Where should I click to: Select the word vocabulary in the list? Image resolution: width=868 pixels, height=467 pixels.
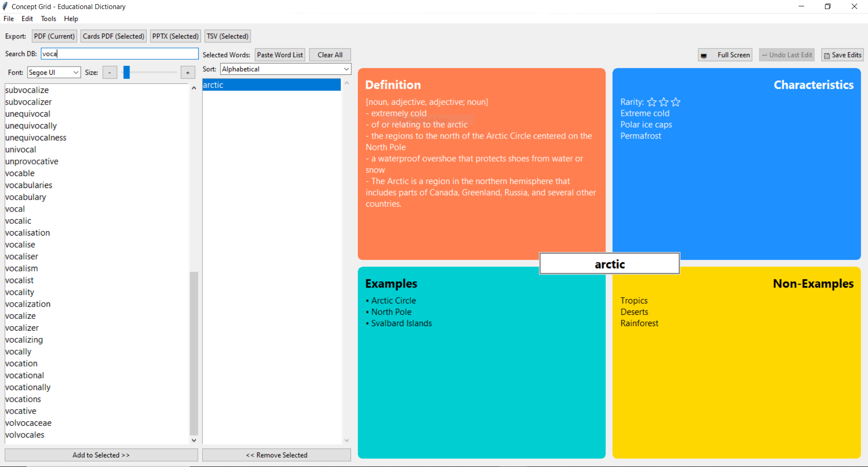25,197
